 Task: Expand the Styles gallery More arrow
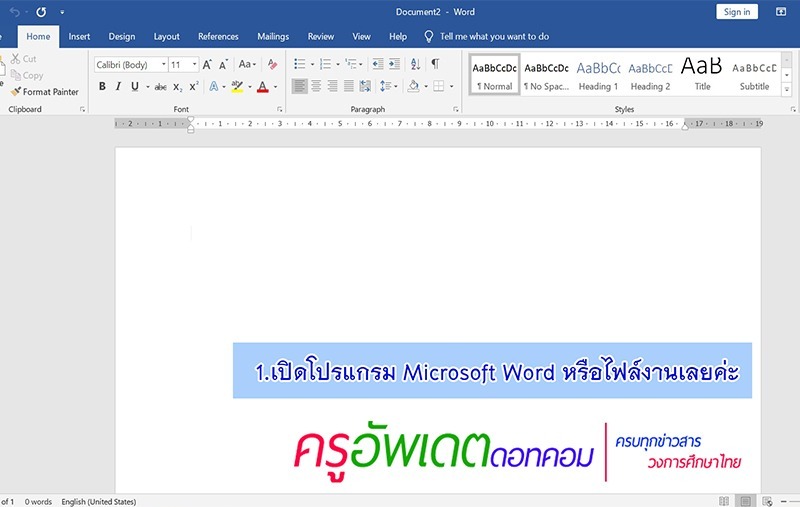(x=787, y=89)
